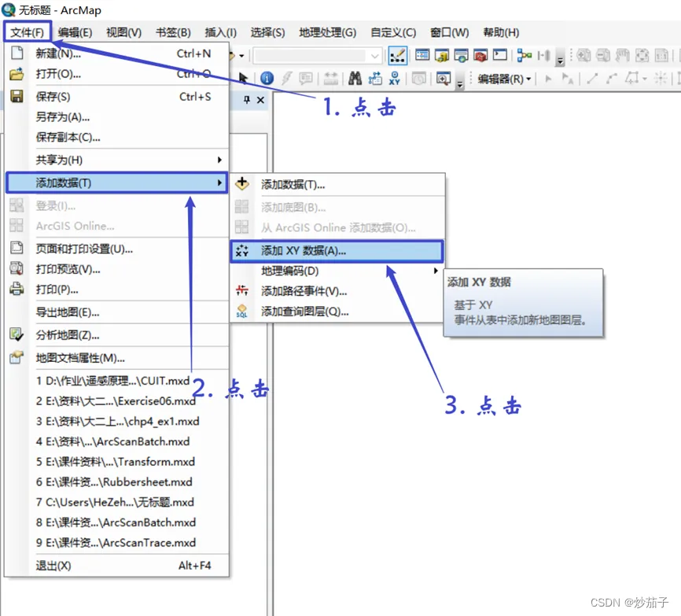681x616 pixels.
Task: Click the Straight Segment tool icon
Action: click(592, 79)
